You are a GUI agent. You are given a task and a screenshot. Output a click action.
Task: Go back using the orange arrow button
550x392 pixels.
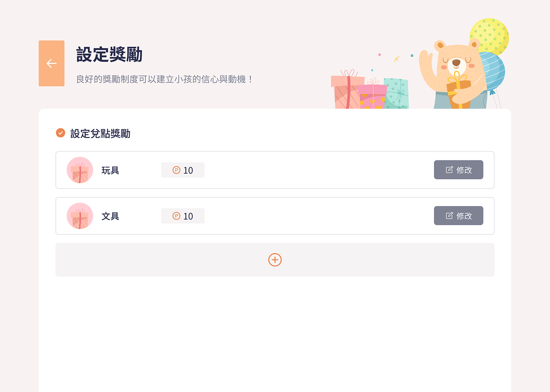(x=52, y=63)
